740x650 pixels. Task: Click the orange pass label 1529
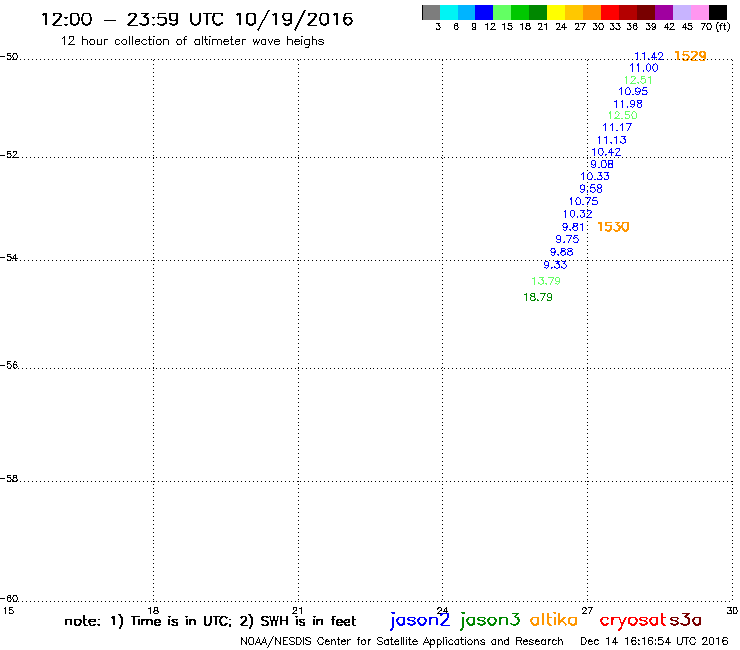coord(690,56)
